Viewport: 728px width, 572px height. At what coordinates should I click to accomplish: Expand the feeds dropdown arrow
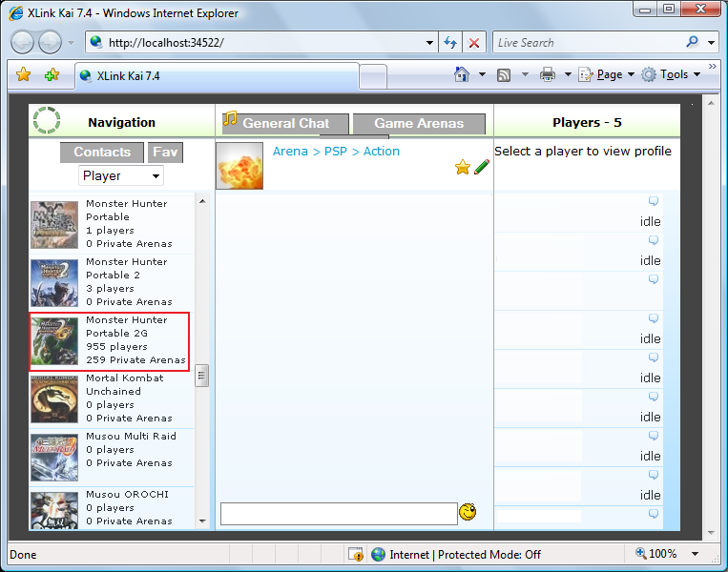pos(525,74)
